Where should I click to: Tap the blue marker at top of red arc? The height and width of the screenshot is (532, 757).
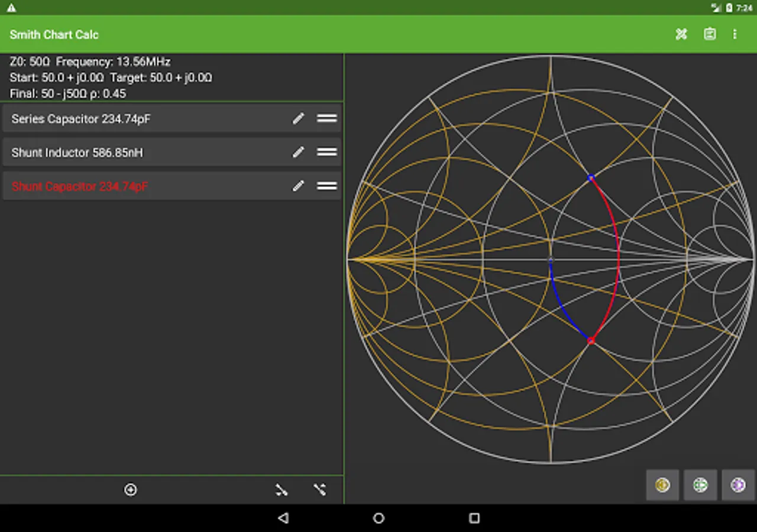[x=590, y=177]
